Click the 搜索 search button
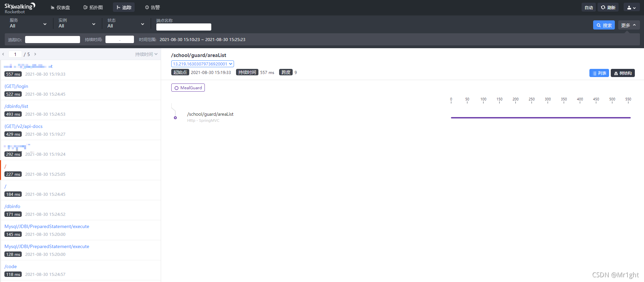 (604, 25)
